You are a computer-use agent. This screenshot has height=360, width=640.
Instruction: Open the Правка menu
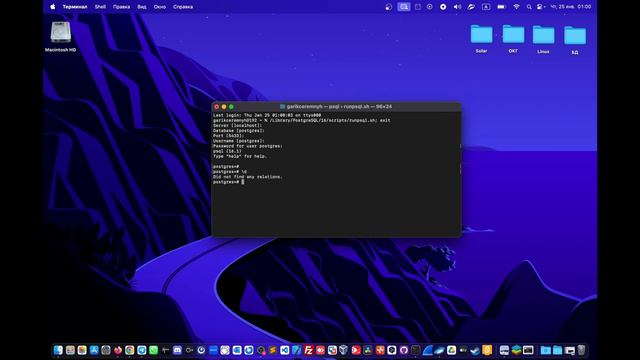[121, 7]
